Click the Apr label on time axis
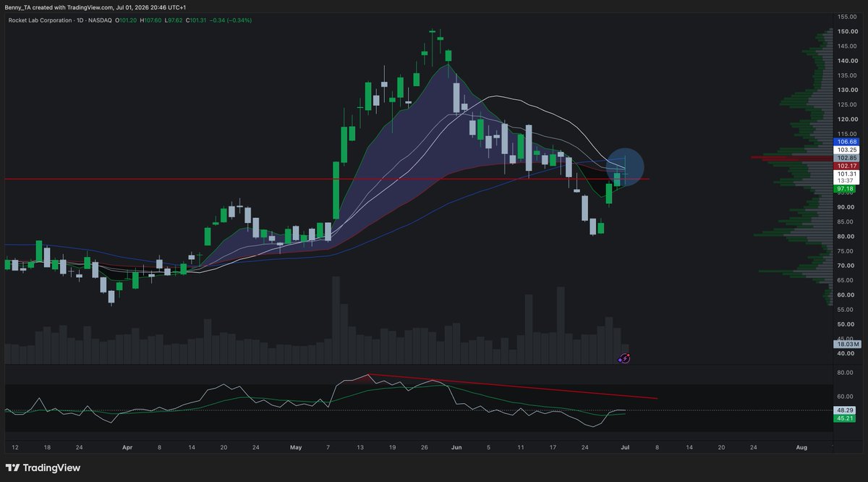Image resolution: width=868 pixels, height=482 pixels. coord(128,448)
